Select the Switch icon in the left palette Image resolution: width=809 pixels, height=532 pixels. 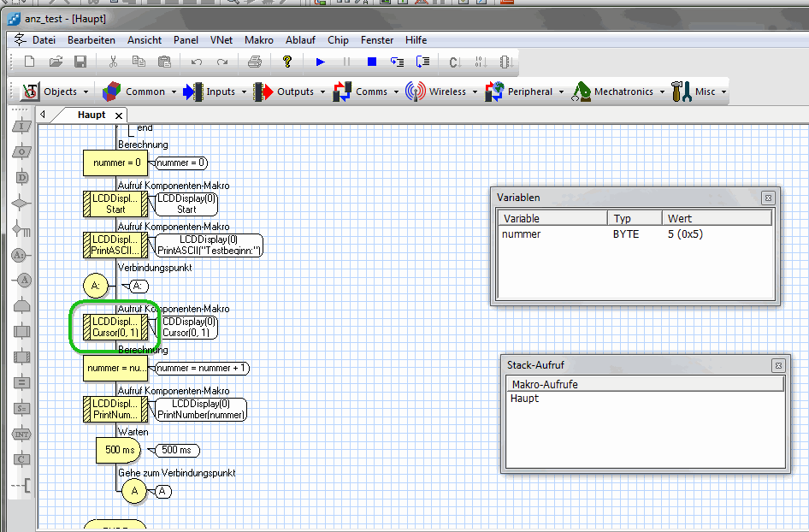coord(21,229)
